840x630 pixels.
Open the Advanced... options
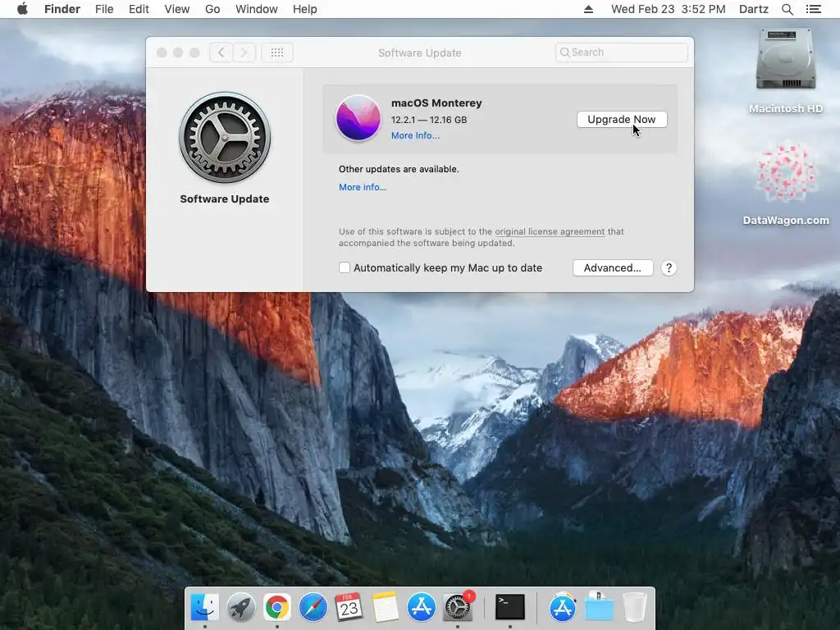pos(613,268)
